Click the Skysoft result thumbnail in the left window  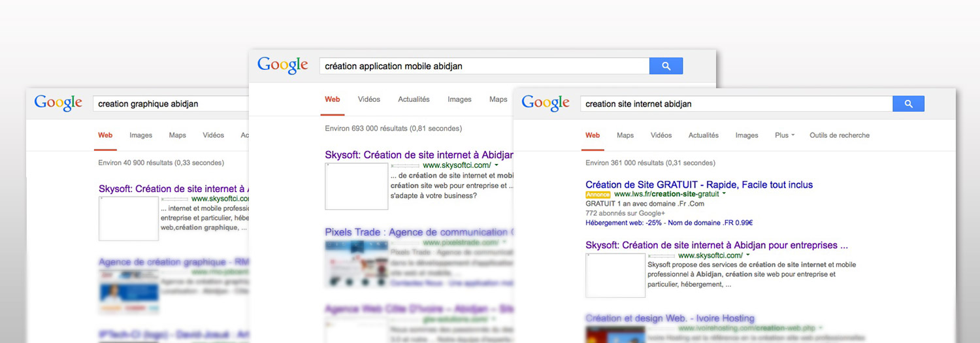tap(129, 218)
